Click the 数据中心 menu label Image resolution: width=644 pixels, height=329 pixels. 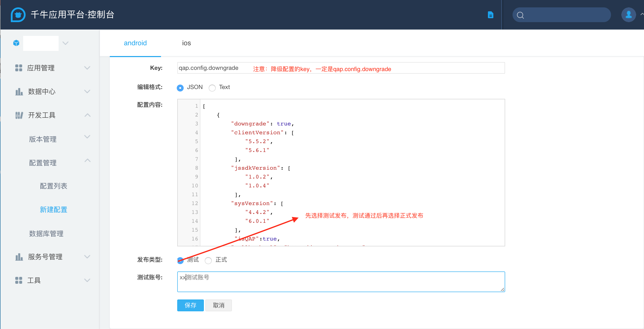42,92
